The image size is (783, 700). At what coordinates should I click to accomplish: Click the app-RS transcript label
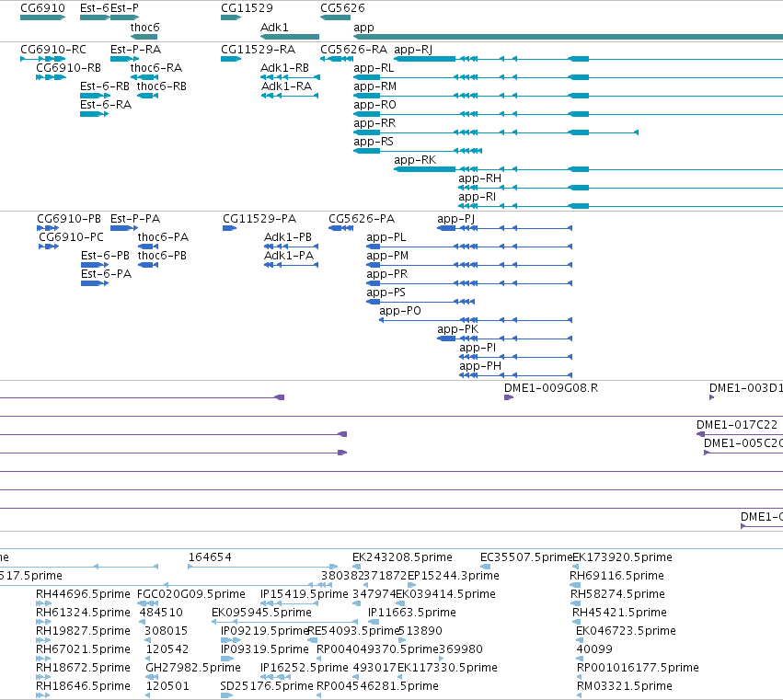pos(374,143)
